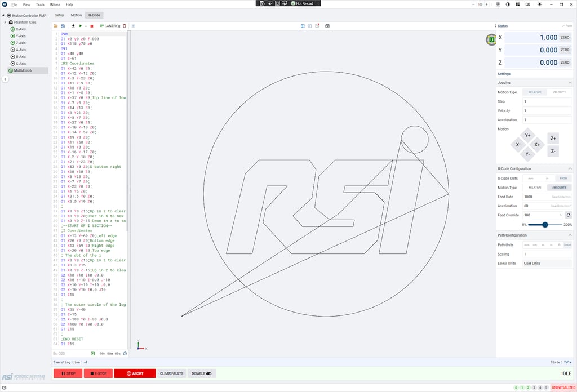Open Linear Units User Units dropdown

click(x=547, y=263)
